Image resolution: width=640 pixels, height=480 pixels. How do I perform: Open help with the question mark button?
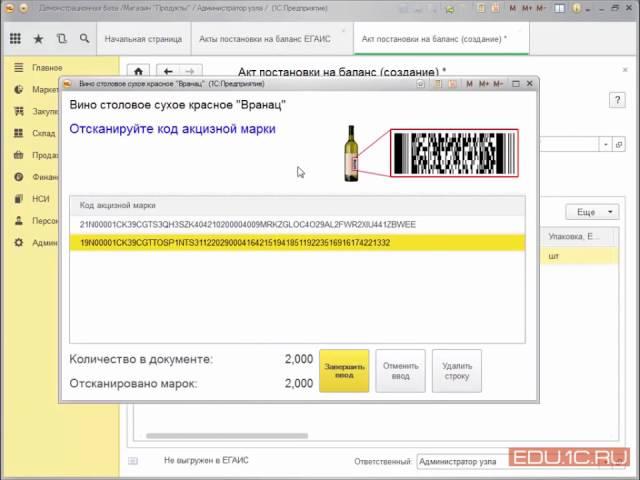[x=618, y=100]
